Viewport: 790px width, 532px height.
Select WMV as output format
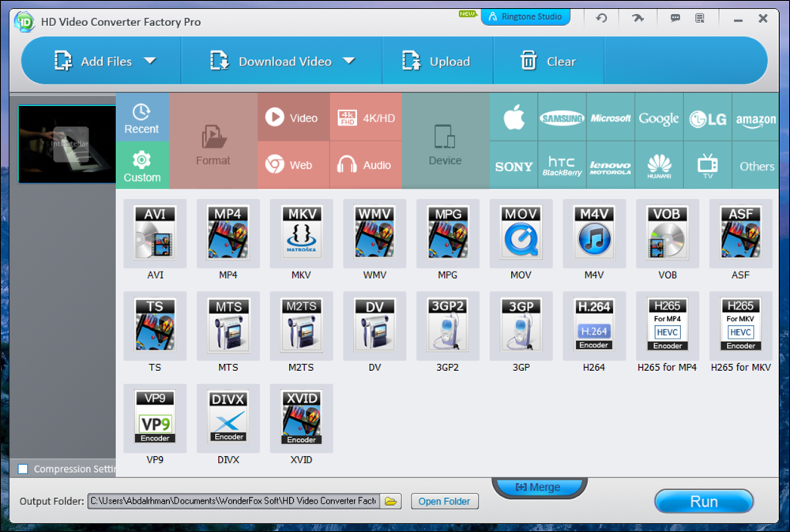click(x=374, y=234)
